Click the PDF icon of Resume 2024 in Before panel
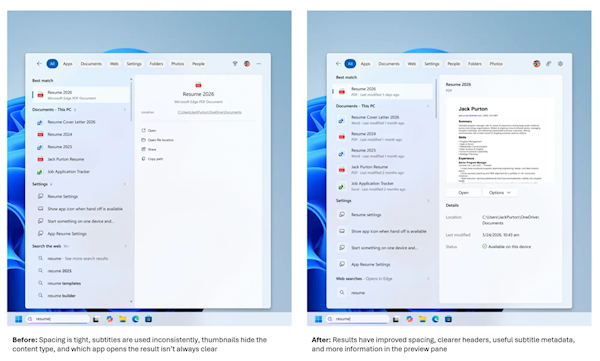600x361 pixels. pyautogui.click(x=40, y=134)
